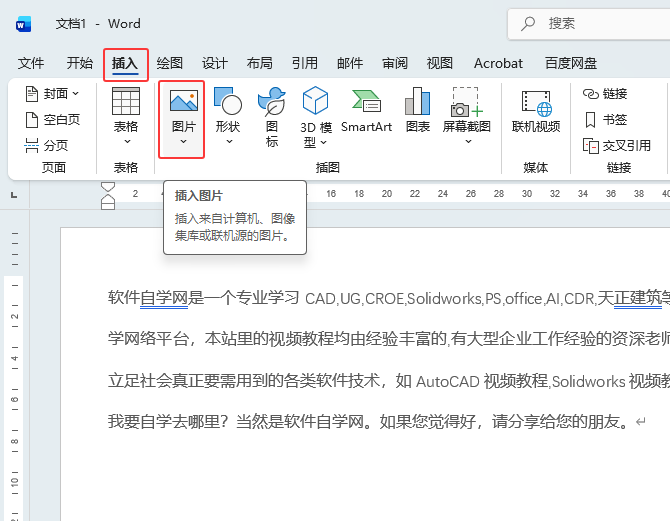
Task: Click the 文档1 - Word title text
Action: 98,24
